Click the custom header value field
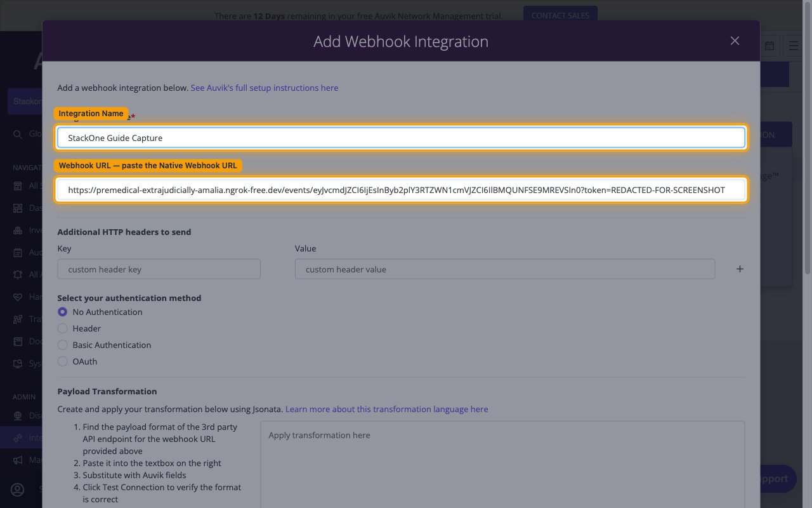The height and width of the screenshot is (508, 812). coord(505,269)
